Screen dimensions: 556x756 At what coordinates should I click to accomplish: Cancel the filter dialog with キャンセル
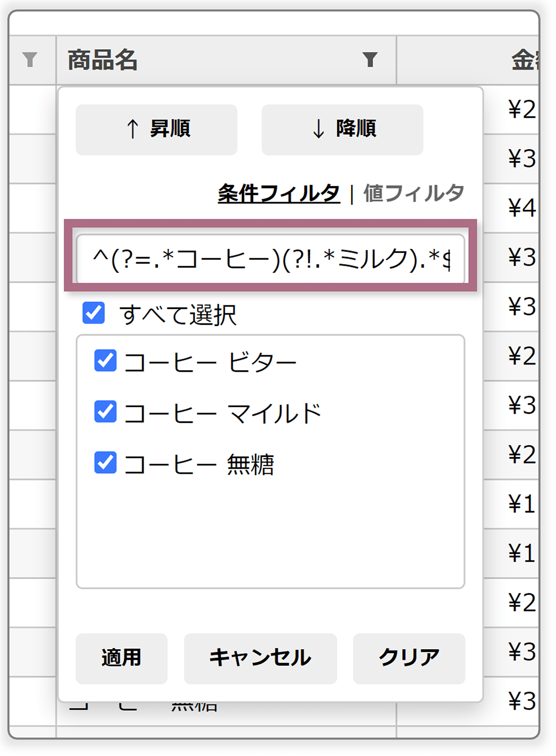pos(262,658)
